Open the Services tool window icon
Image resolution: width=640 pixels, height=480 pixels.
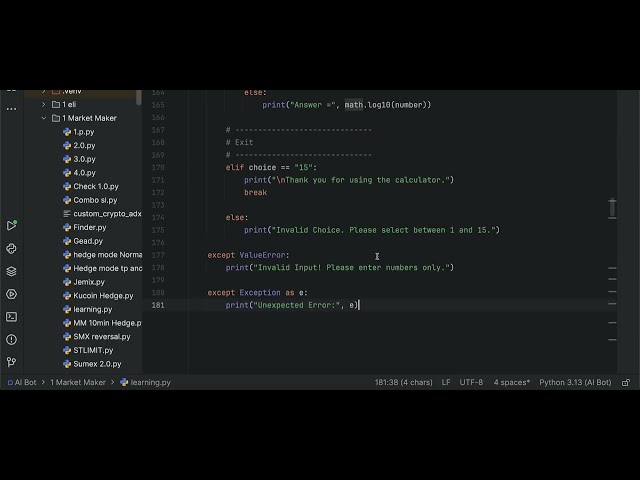11,294
